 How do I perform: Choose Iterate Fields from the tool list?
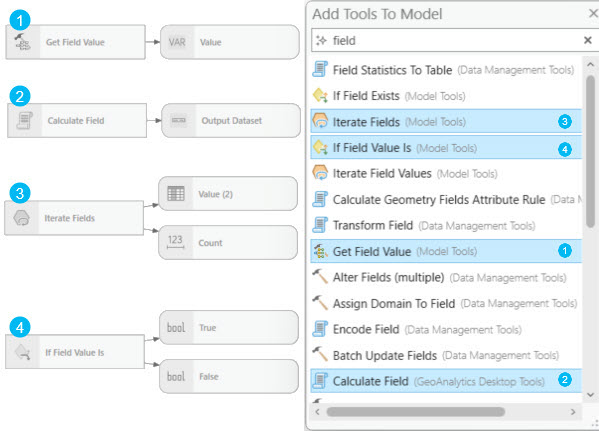[x=446, y=122]
